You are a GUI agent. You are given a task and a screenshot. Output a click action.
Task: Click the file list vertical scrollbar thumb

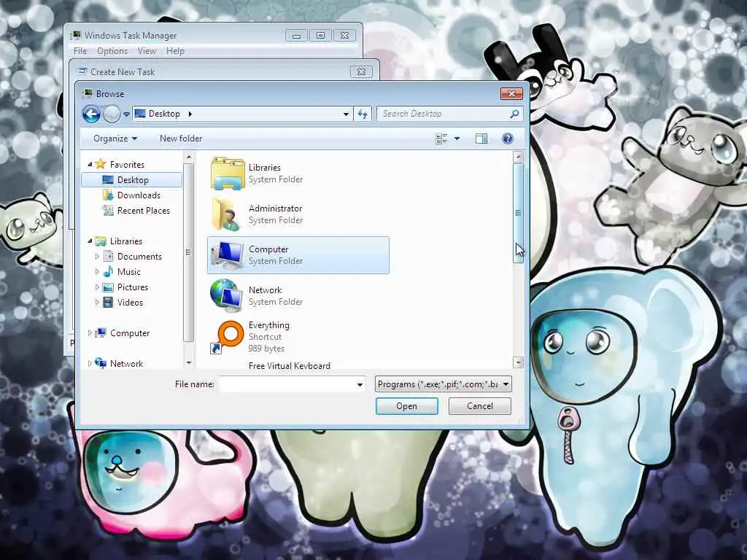519,213
